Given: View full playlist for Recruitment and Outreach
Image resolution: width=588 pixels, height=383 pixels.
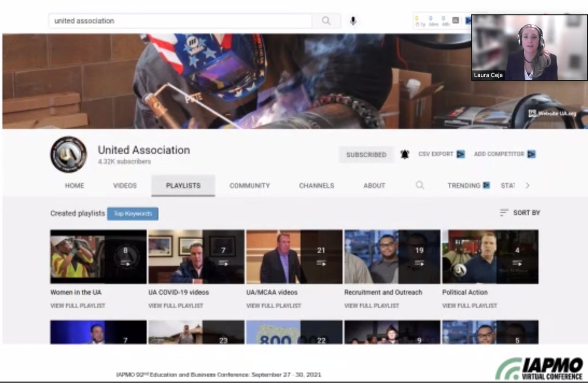Looking at the screenshot, I should [x=372, y=306].
